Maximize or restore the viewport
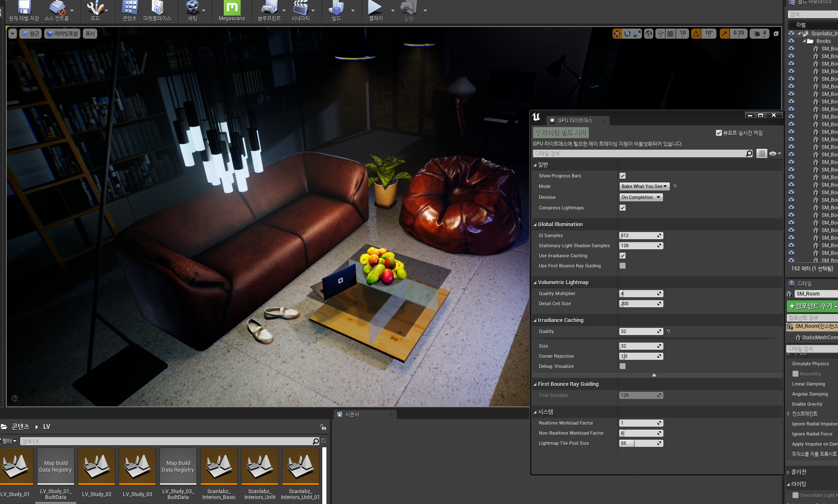 [x=776, y=34]
